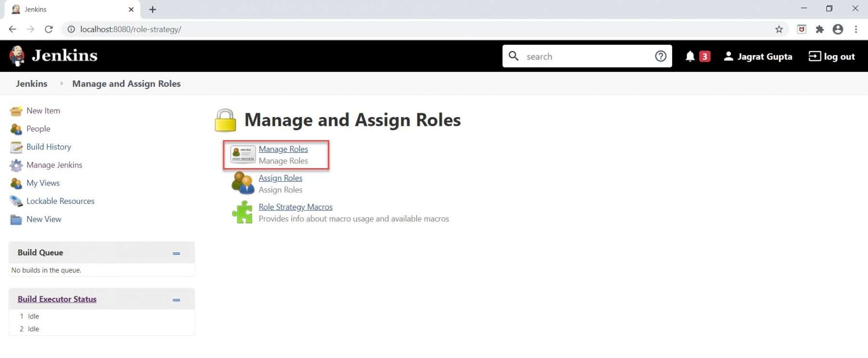Click the search help question mark icon
The image size is (868, 358).
point(661,56)
